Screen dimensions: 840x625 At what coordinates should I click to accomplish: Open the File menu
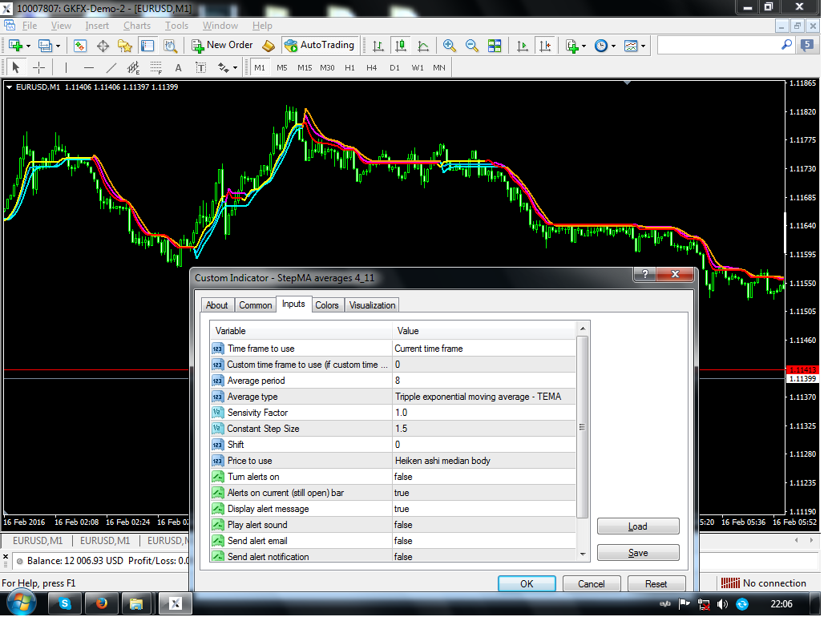pos(30,25)
